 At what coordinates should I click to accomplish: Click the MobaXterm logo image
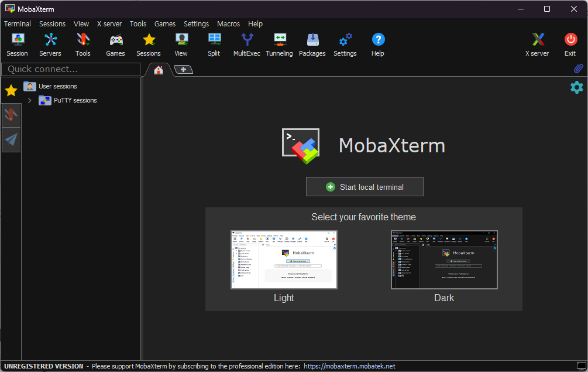pyautogui.click(x=301, y=146)
